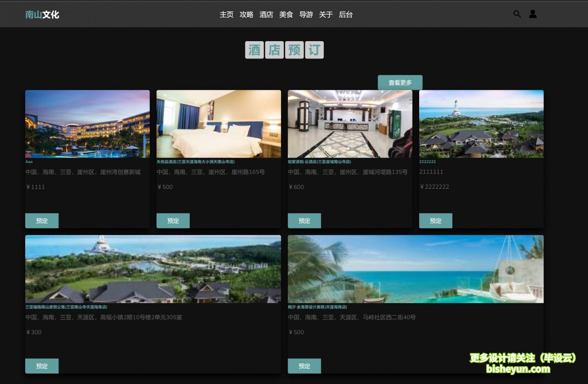This screenshot has width=588, height=384.
Task: Click the 查看更多 button
Action: pos(400,82)
